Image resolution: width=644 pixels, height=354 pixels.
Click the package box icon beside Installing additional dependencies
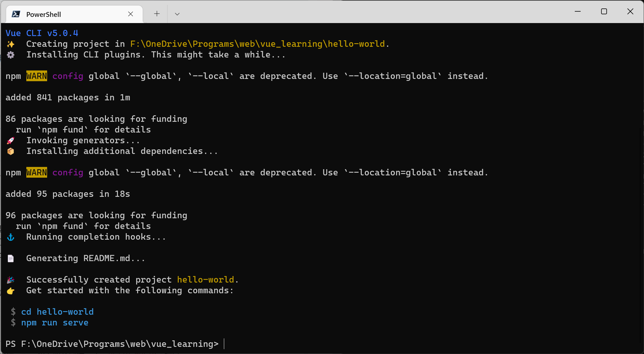tap(11, 151)
